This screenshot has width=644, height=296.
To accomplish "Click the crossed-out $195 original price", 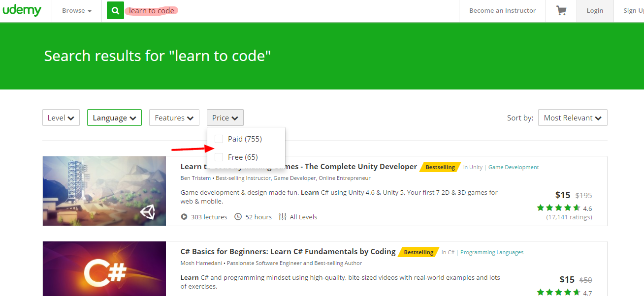I will point(583,195).
